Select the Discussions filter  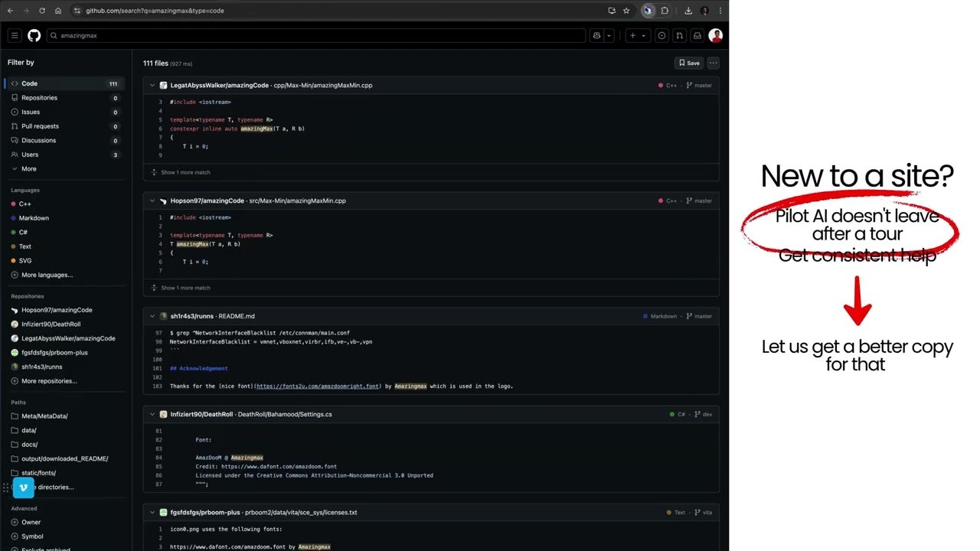(x=64, y=140)
